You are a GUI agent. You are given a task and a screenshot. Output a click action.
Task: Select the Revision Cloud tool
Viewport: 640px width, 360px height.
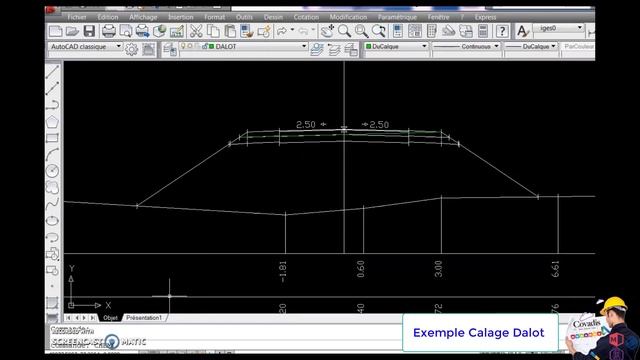tap(53, 187)
